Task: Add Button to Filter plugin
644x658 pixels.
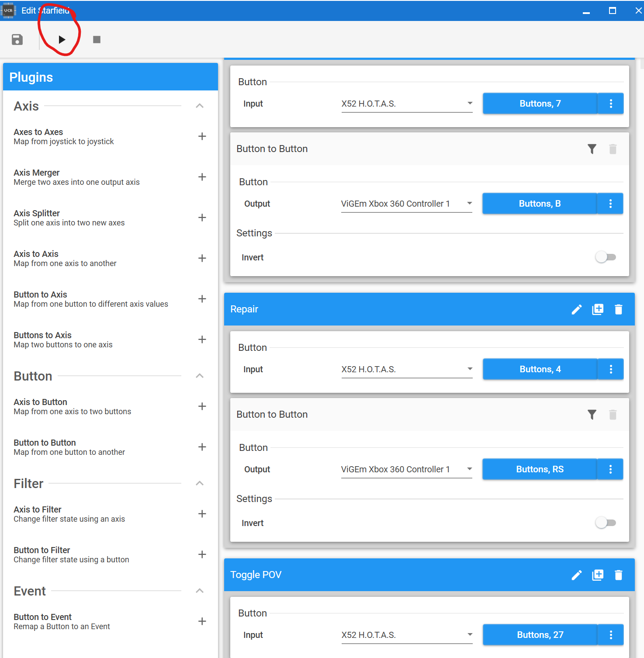Action: click(202, 554)
